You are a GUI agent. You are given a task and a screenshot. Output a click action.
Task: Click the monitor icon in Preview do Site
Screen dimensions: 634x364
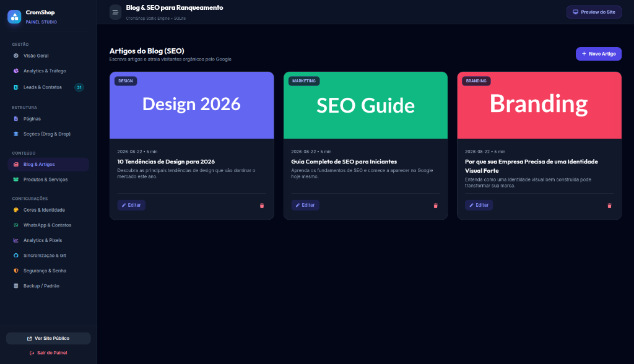(575, 12)
